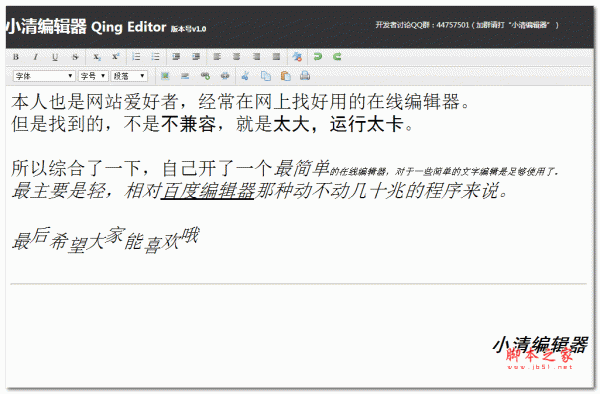Image resolution: width=600 pixels, height=394 pixels.
Task: Apply subscript formatting
Action: pyautogui.click(x=97, y=57)
